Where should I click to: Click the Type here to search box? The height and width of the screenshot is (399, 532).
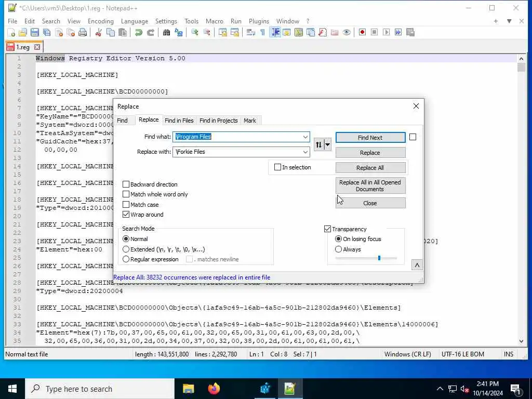(100, 389)
